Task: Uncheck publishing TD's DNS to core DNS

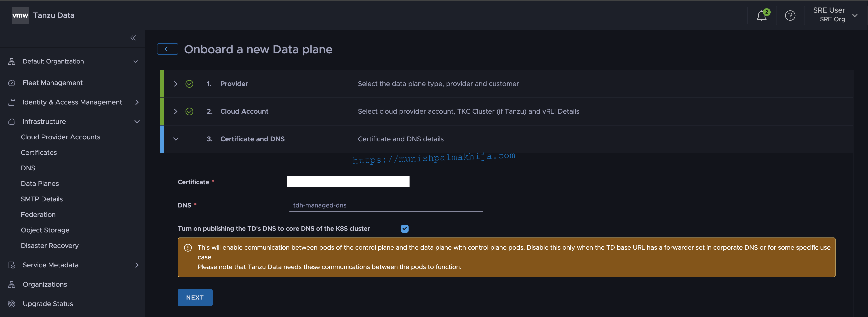Action: (405, 229)
